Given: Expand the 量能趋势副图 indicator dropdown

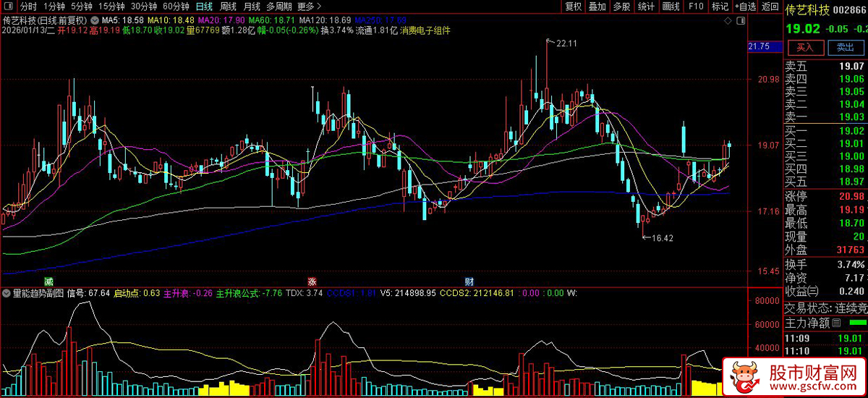Looking at the screenshot, I should click(x=7, y=293).
